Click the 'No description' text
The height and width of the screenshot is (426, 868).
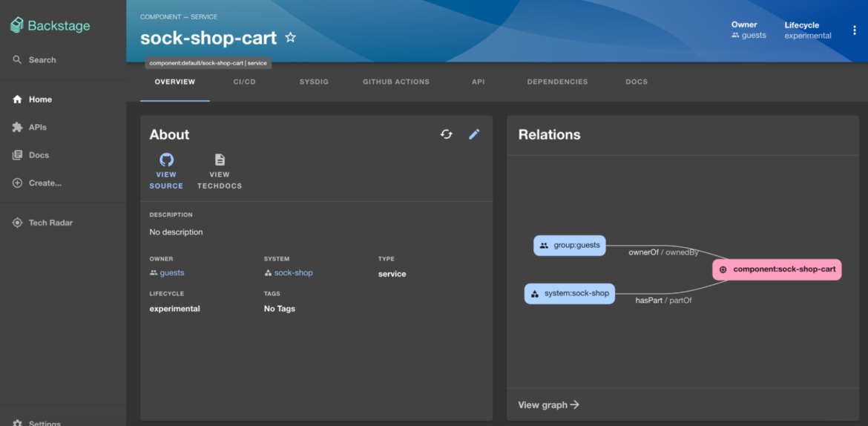176,232
